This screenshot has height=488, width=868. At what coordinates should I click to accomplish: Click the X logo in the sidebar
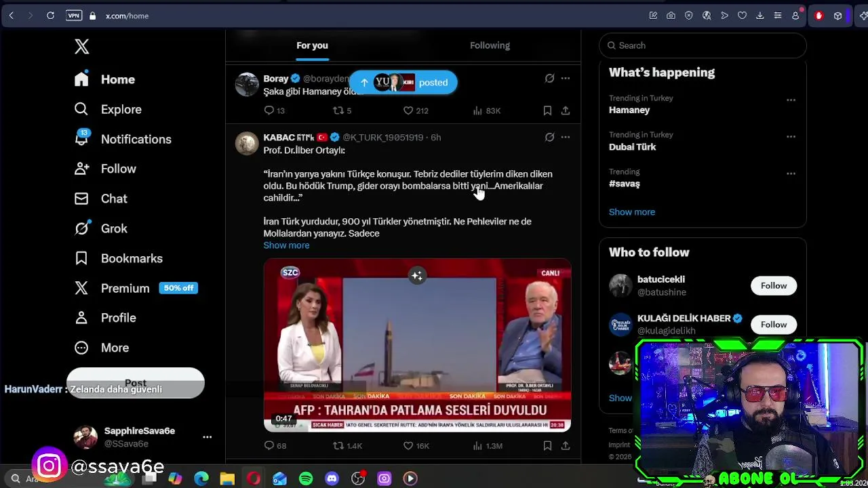[81, 46]
